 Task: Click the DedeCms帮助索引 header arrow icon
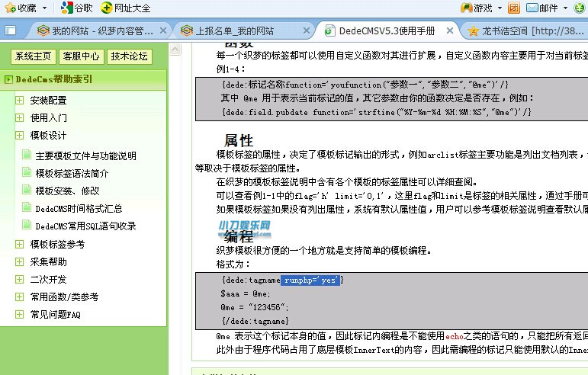pos(8,79)
